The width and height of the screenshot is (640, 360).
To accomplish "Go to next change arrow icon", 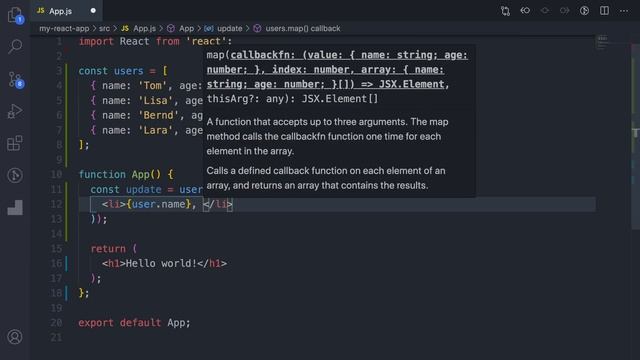I will pyautogui.click(x=564, y=11).
